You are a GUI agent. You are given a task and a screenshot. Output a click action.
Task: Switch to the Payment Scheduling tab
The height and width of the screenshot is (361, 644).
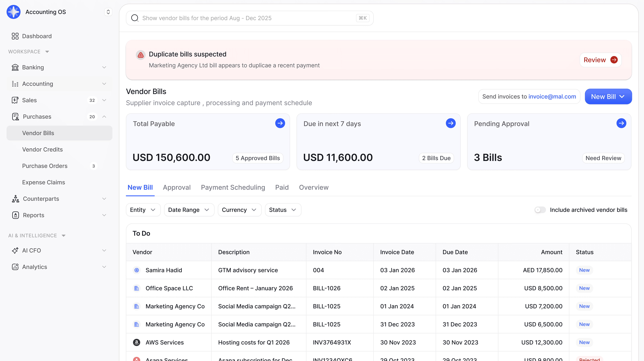pyautogui.click(x=233, y=187)
